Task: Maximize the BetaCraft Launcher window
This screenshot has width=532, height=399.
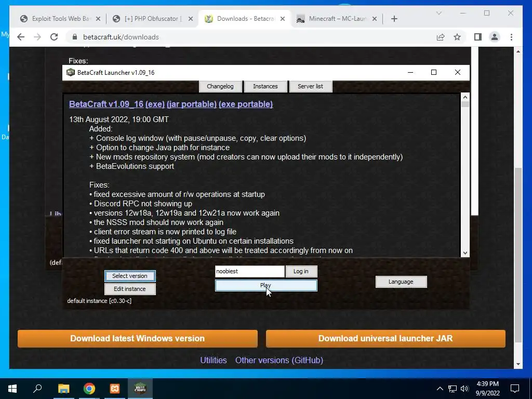Action: pyautogui.click(x=434, y=72)
